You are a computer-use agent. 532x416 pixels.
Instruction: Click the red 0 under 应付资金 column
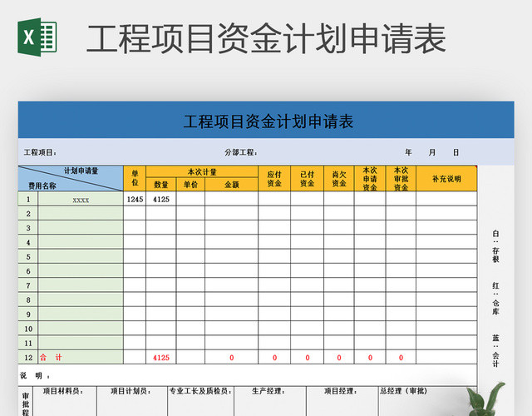click(274, 357)
